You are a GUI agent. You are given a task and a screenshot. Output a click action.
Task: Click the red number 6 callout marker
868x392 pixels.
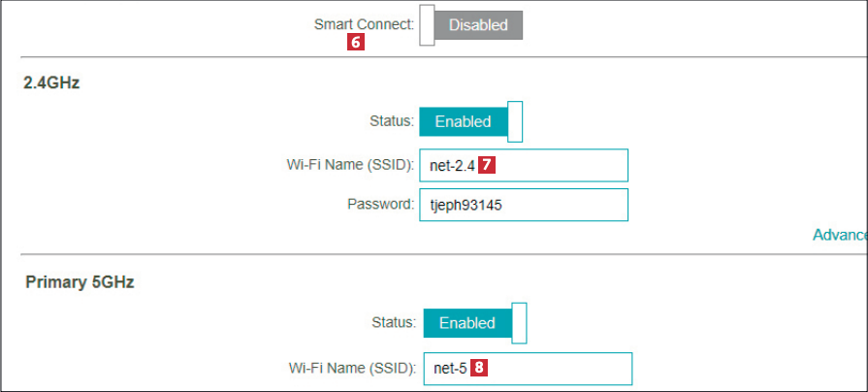(356, 43)
